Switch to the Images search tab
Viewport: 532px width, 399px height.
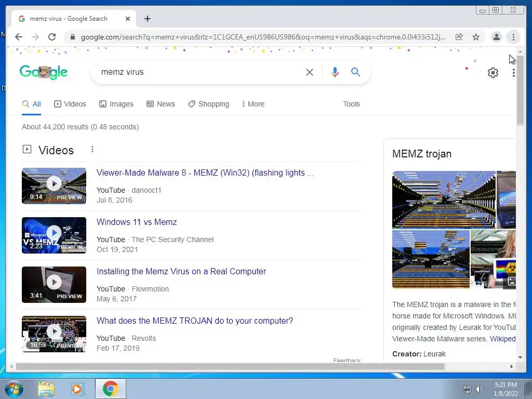point(116,104)
